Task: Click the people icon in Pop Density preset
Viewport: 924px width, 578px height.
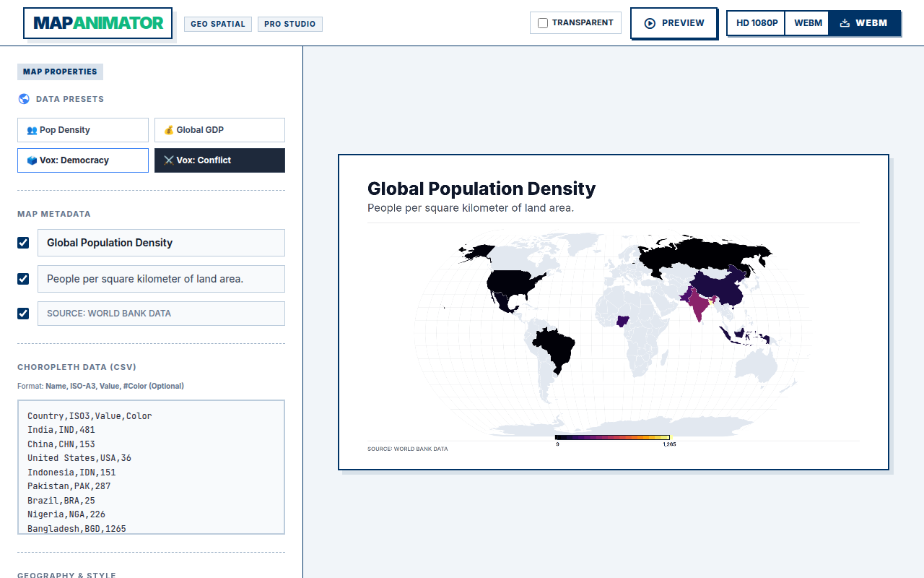Action: (x=32, y=130)
